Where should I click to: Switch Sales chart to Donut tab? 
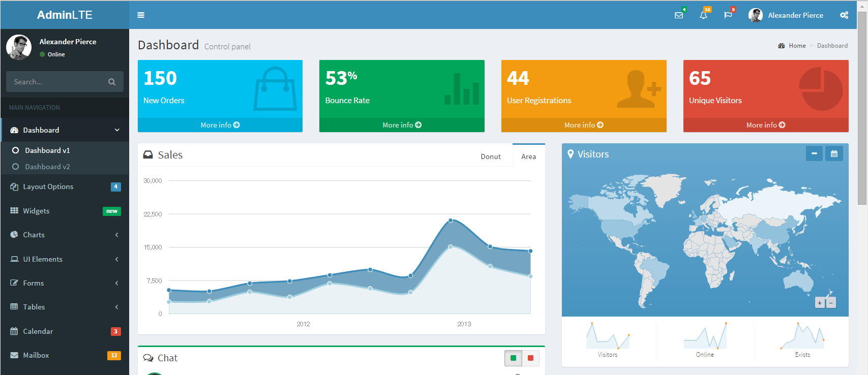coord(491,157)
